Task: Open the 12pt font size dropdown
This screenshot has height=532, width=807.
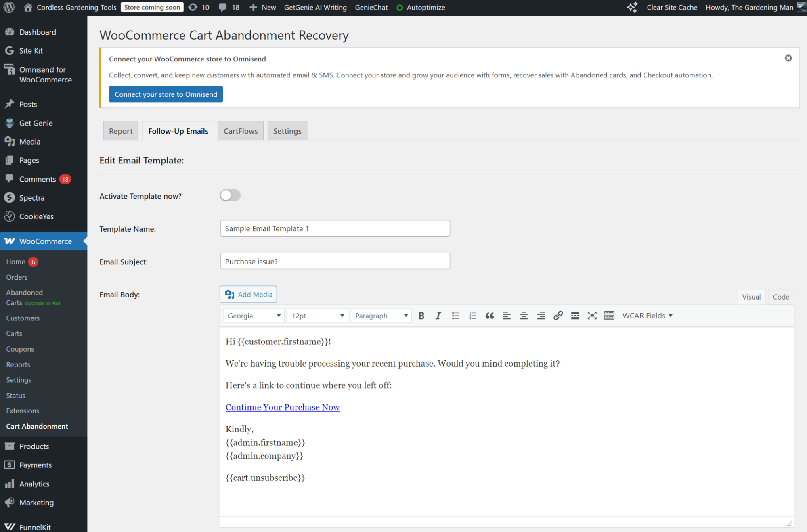Action: [x=317, y=316]
